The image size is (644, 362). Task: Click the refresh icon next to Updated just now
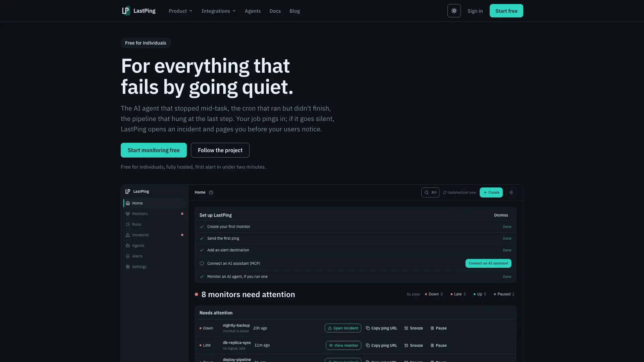coord(445,192)
